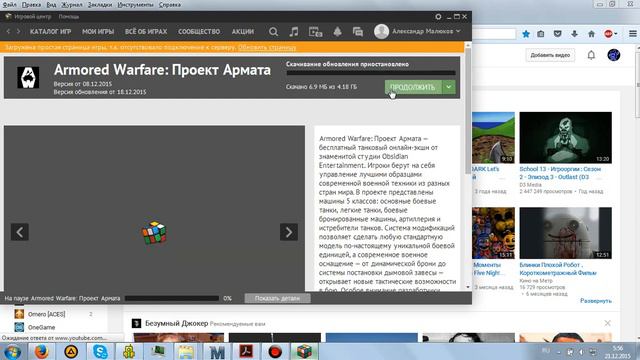Image resolution: width=640 pixels, height=360 pixels.
Task: Click the Armored Warfare game logo
Action: 28,77
